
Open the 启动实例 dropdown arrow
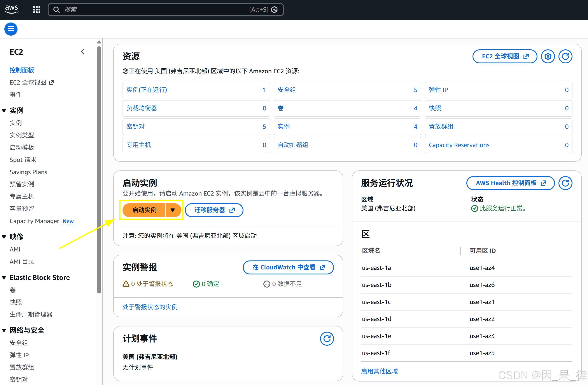click(173, 210)
